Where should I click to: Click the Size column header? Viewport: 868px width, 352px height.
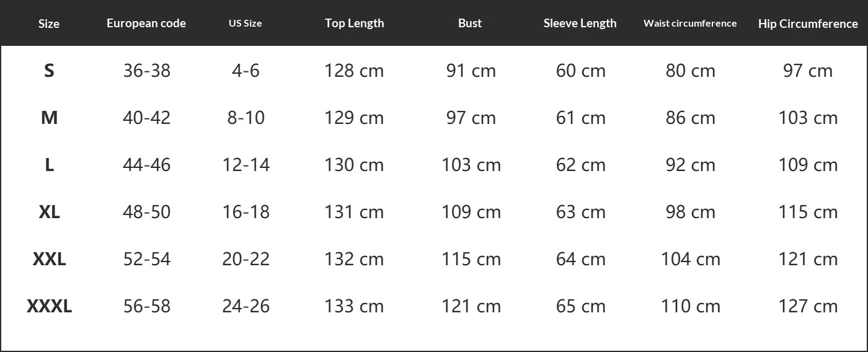(49, 24)
